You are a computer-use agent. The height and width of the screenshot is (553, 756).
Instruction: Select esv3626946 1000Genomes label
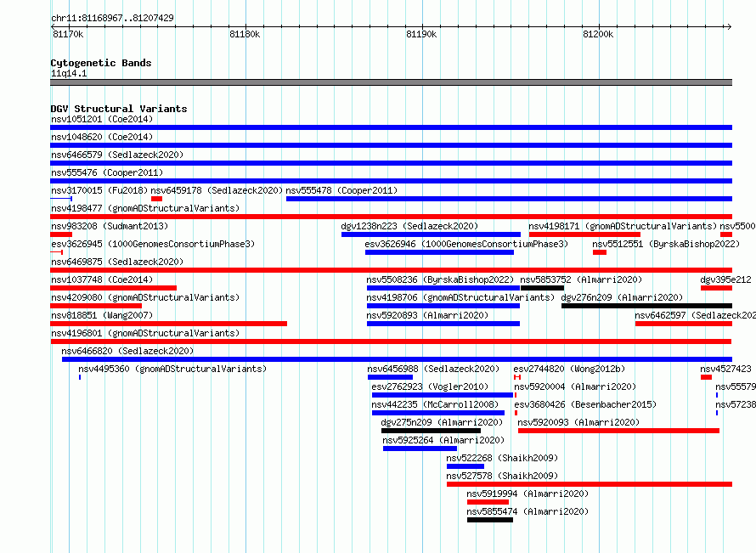coord(466,244)
